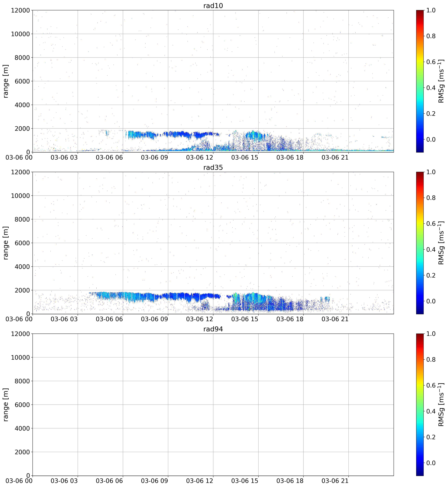Click '03-06 18' time tick under rad35

pyautogui.click(x=290, y=319)
